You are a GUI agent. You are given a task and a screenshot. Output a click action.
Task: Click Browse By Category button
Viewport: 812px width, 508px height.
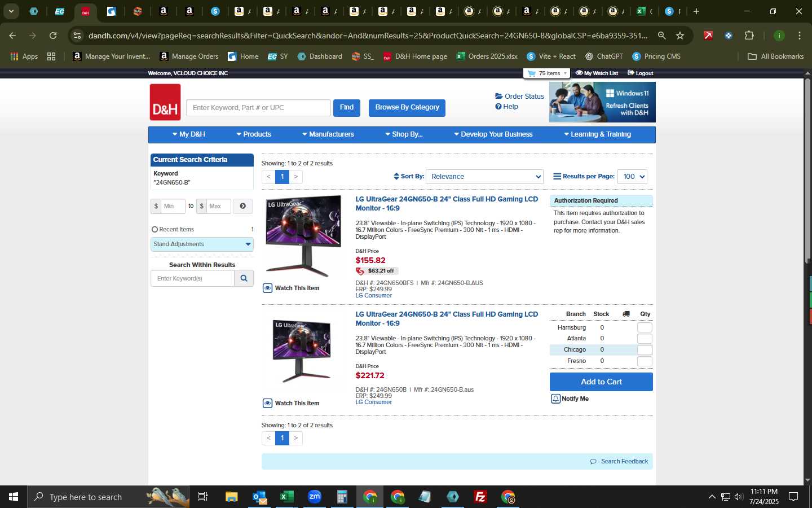[407, 107]
